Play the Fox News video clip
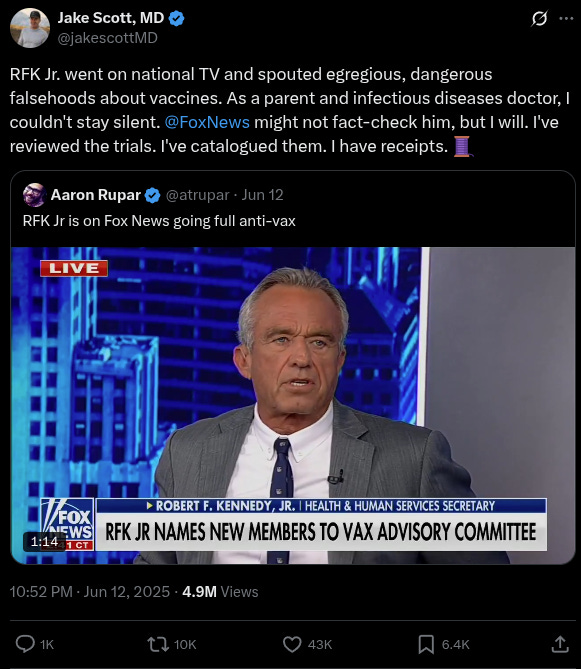The height and width of the screenshot is (669, 581). [x=293, y=405]
